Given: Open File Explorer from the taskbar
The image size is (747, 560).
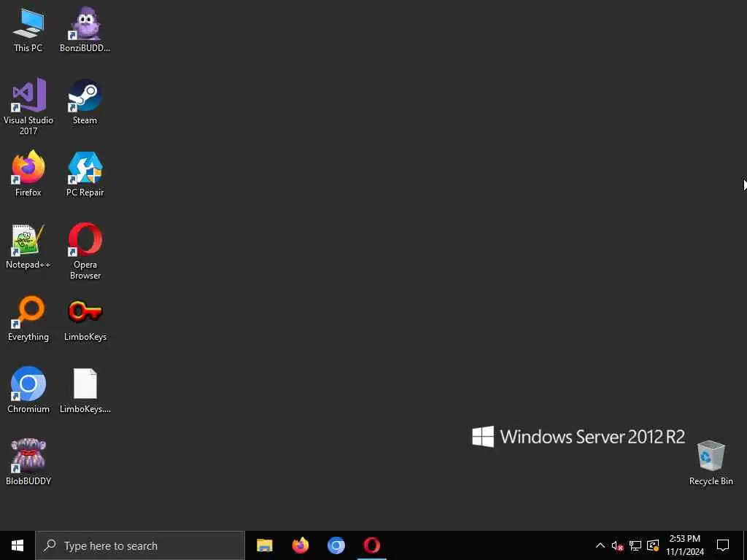Looking at the screenshot, I should pyautogui.click(x=264, y=545).
